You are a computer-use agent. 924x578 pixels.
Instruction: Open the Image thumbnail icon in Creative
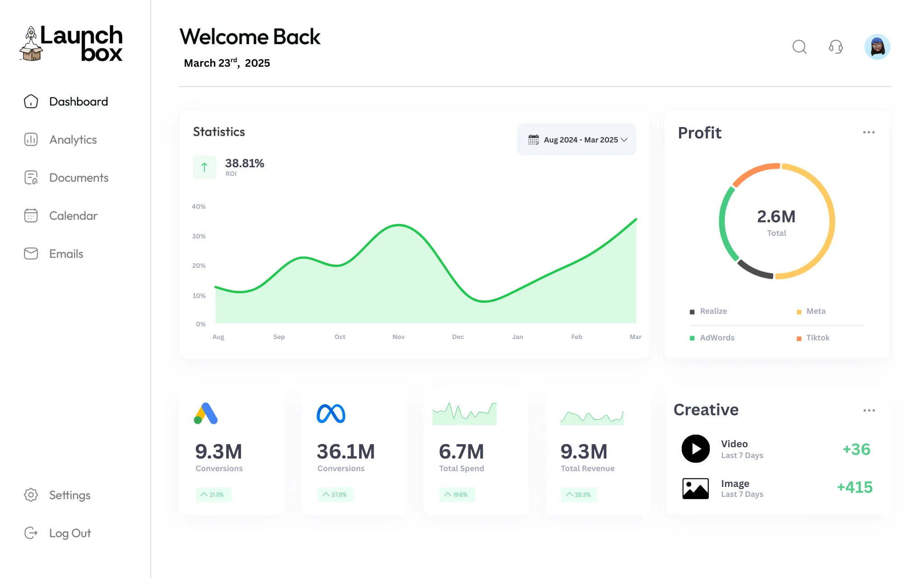click(695, 488)
